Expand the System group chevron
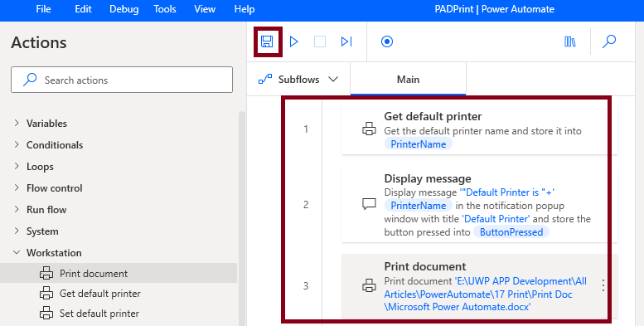Screen dimensions: 644x326 pyautogui.click(x=17, y=231)
